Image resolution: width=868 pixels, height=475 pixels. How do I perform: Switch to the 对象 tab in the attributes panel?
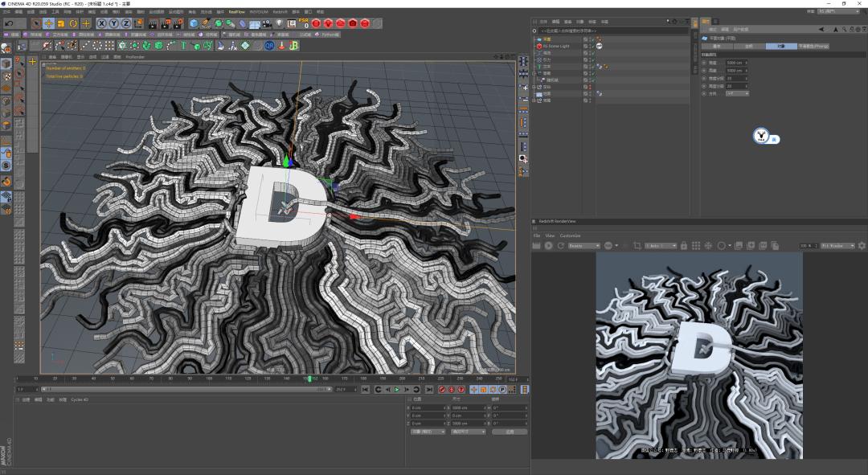[780, 47]
